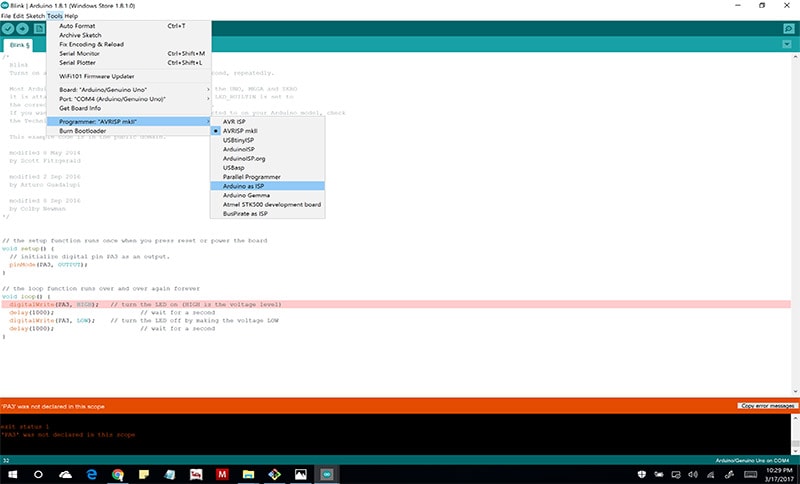Select ArduinoISP.org programmer
Viewport: 800px width, 484px height.
click(x=267, y=158)
